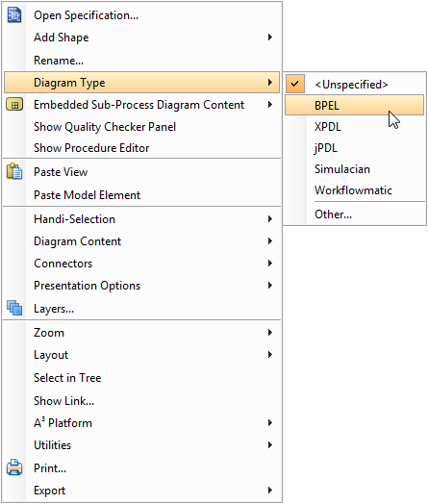The width and height of the screenshot is (428, 504).
Task: Open the Handi-Selection menu entry
Action: click(x=142, y=219)
